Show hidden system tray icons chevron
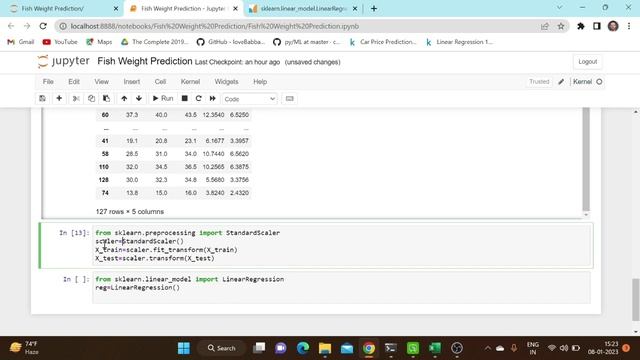Screen dimensions: 640x360 click(x=487, y=348)
